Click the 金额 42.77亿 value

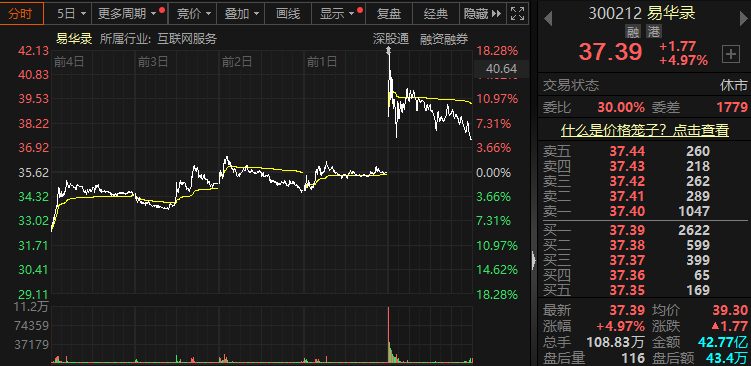722,342
